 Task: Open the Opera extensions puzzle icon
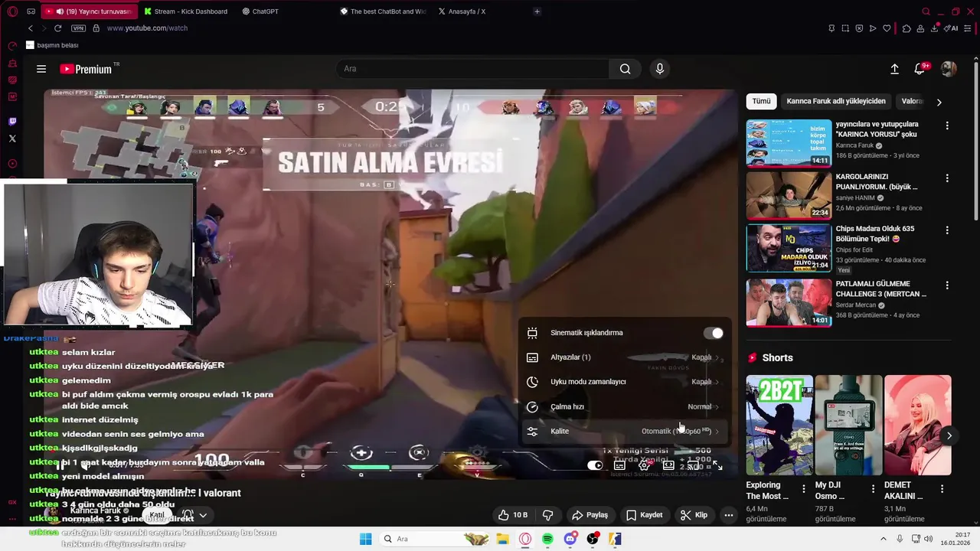coord(906,28)
